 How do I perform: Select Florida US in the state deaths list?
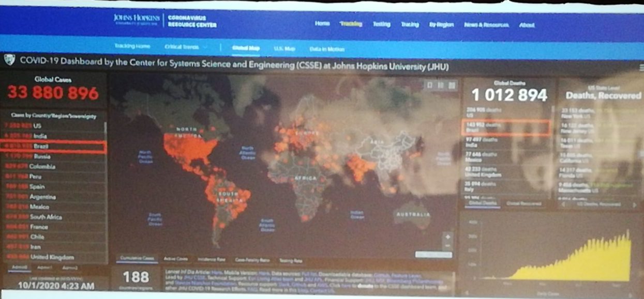tap(598, 172)
